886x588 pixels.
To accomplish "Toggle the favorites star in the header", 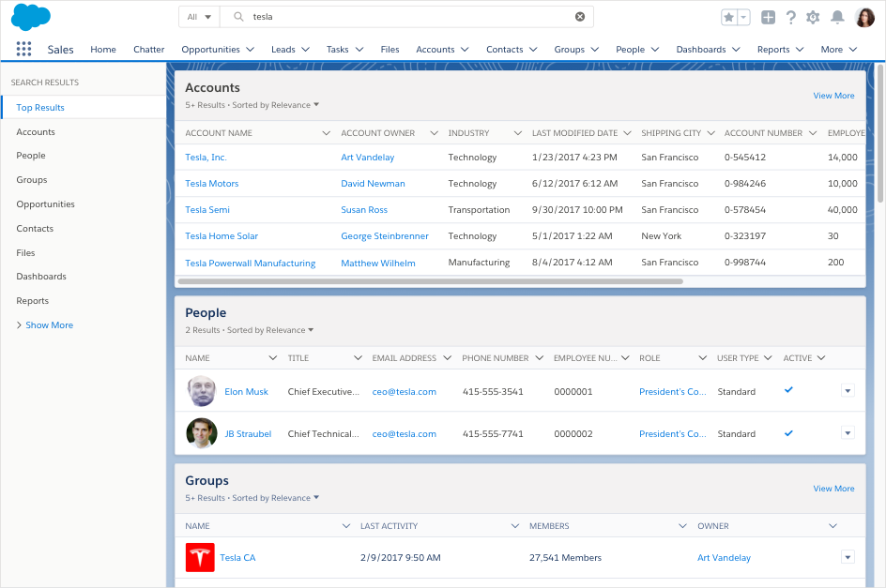I will [727, 17].
